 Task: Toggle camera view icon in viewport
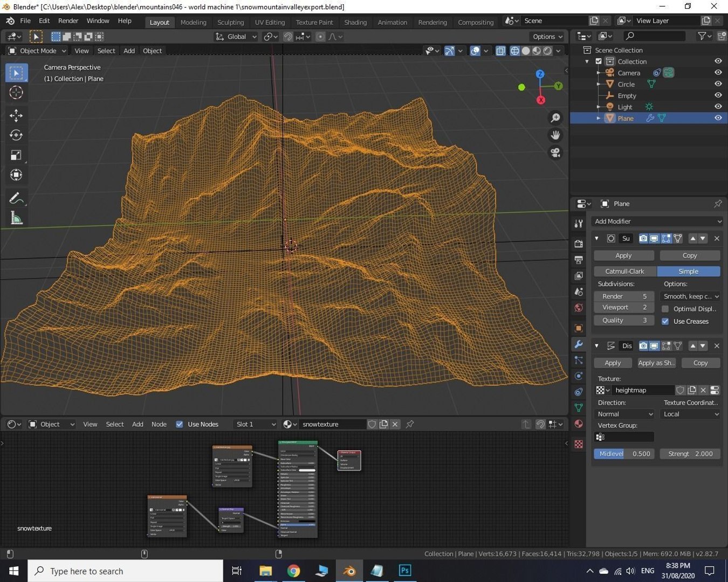point(555,153)
